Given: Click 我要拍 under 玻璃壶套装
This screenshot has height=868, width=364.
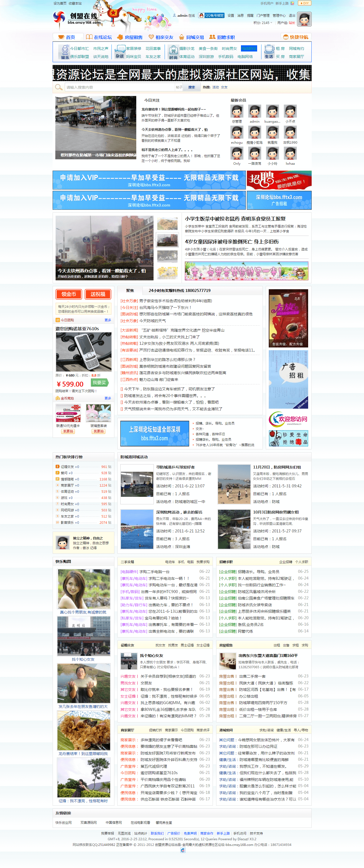Looking at the screenshot, I should click(x=98, y=431).
